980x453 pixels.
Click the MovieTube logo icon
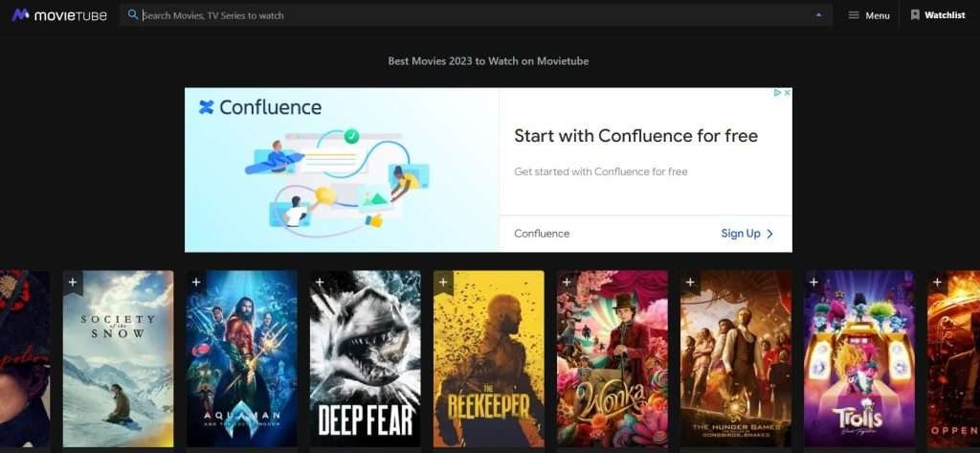coord(20,14)
